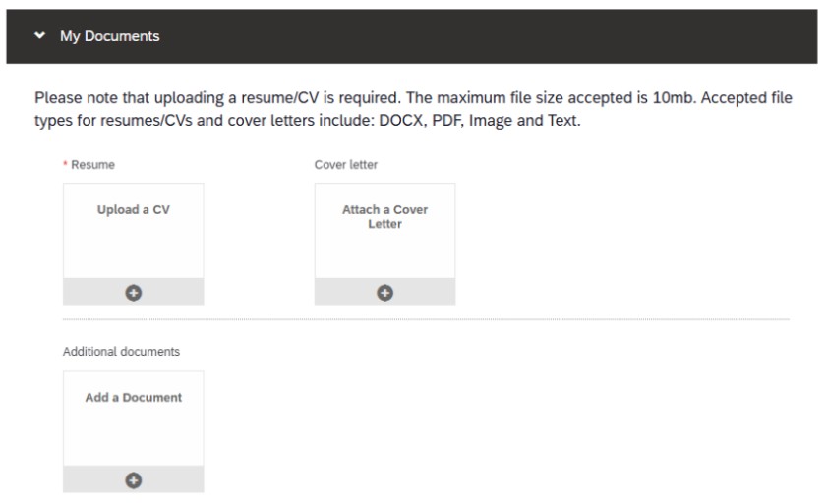Select the "Attach a Cover Letter" text
The width and height of the screenshot is (827, 504).
384,216
